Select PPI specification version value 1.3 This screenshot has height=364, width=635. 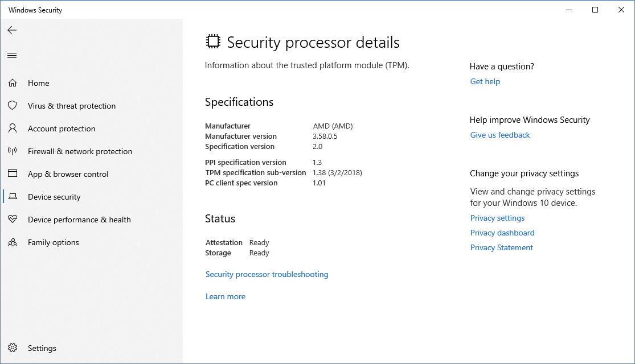(317, 162)
